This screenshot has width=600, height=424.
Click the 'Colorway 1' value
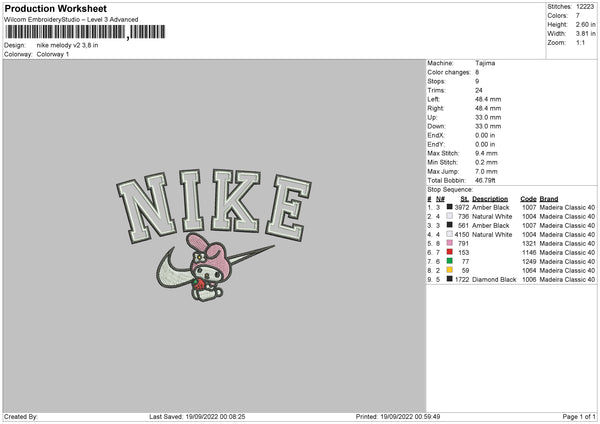(53, 54)
